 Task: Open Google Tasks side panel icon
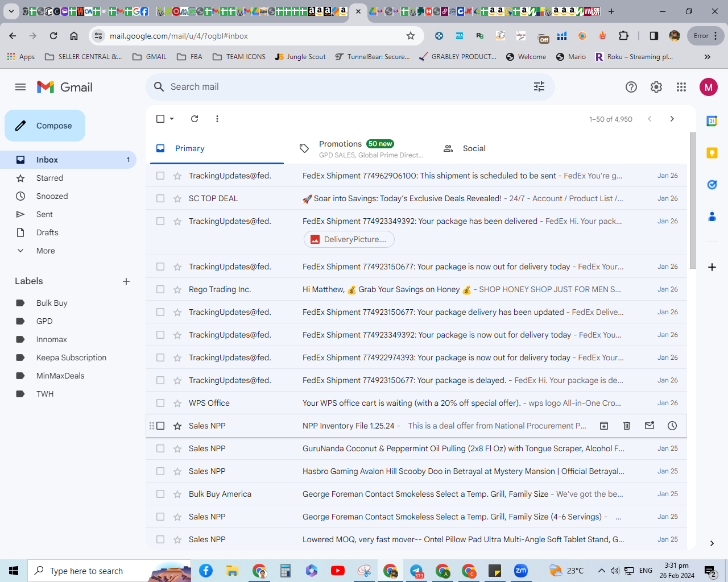(x=712, y=185)
